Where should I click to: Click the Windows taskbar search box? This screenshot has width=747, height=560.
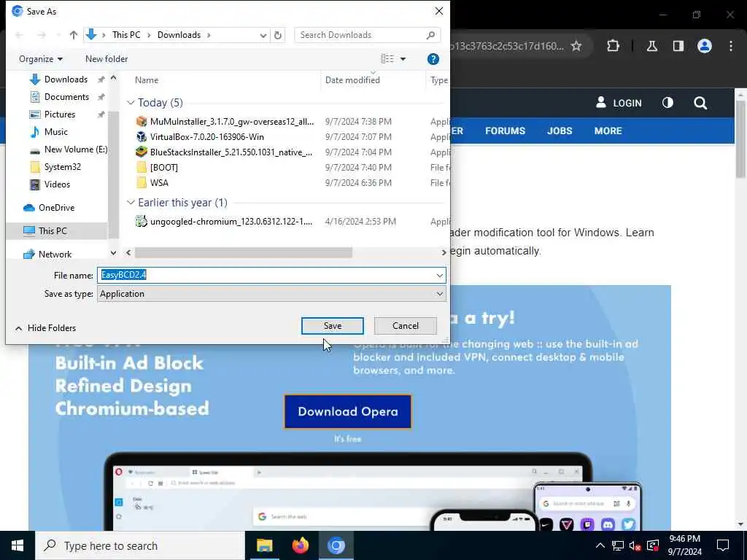pyautogui.click(x=141, y=545)
